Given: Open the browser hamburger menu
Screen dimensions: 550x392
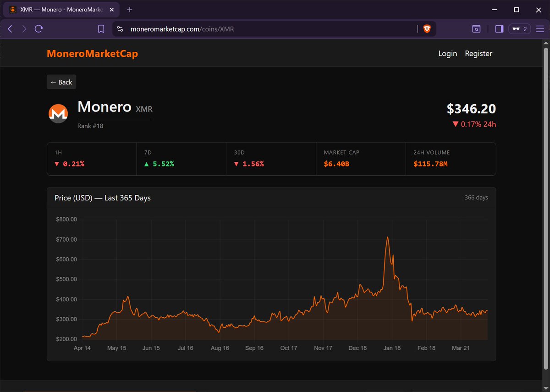Looking at the screenshot, I should click(539, 29).
